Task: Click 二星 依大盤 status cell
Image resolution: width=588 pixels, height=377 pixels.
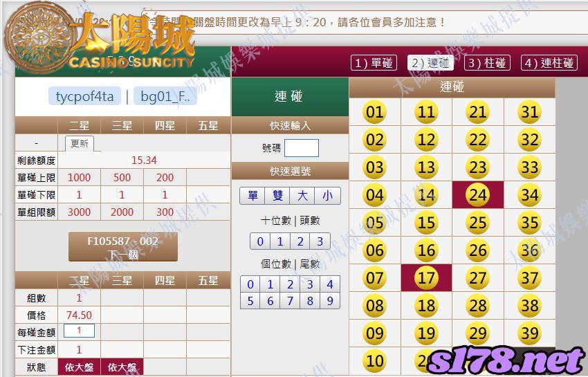Action: 79,367
